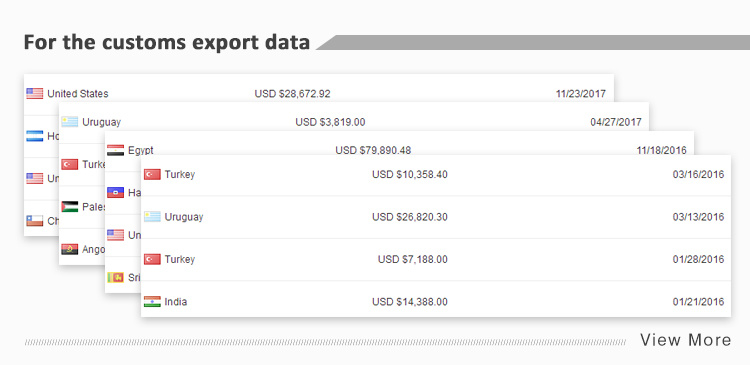Screen dimensions: 750x365
Task: Click the USD $7,188.00 amount
Action: pyautogui.click(x=413, y=259)
